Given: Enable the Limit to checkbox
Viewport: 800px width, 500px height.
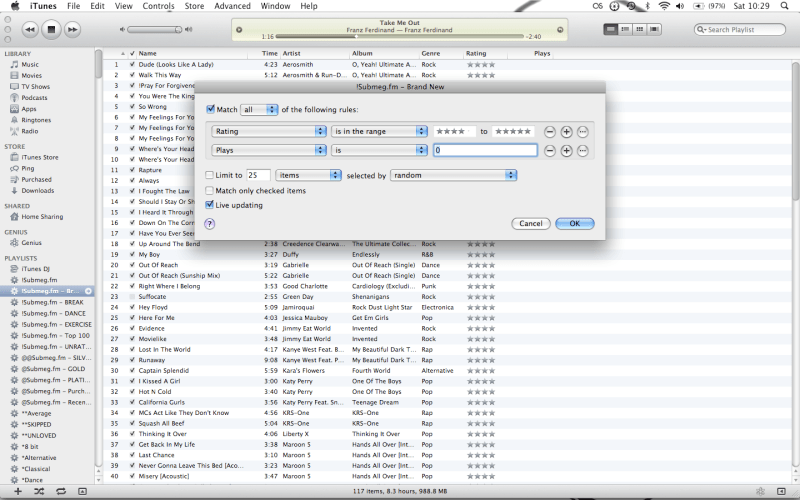Looking at the screenshot, I should click(x=210, y=175).
